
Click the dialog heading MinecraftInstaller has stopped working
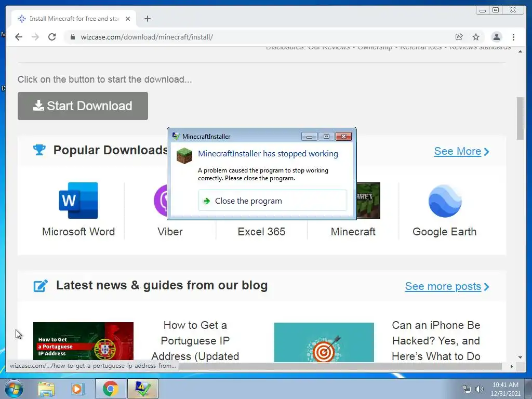268,154
